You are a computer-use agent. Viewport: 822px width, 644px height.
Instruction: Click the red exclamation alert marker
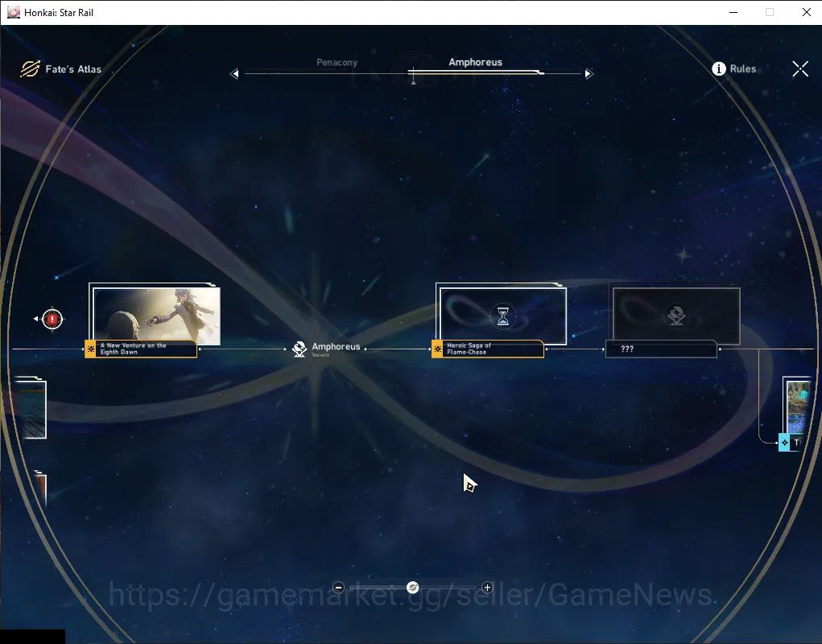pos(52,319)
